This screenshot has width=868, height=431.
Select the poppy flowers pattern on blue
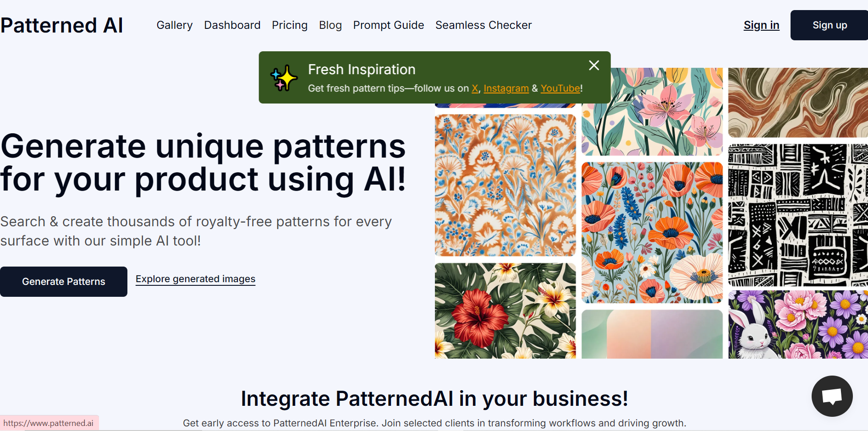click(x=652, y=233)
